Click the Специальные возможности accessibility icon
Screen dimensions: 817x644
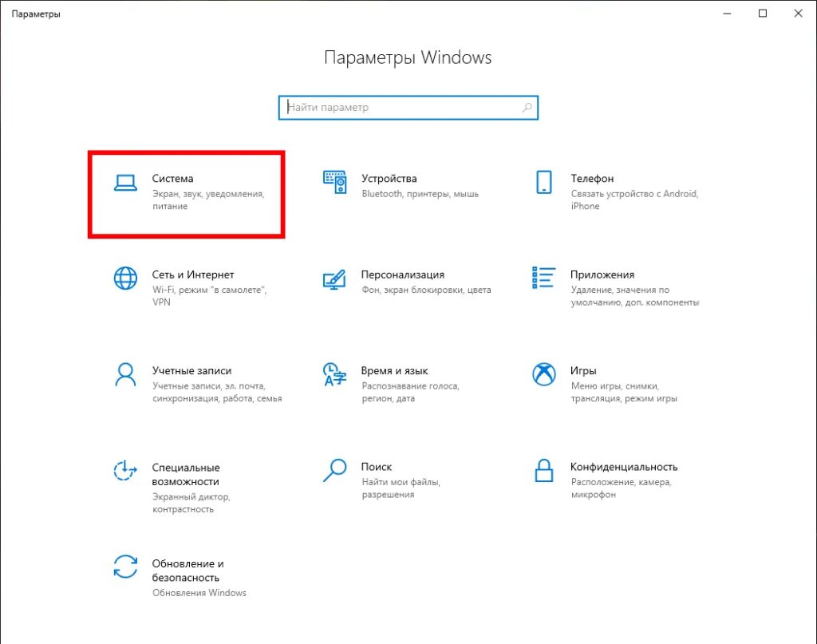[x=125, y=471]
